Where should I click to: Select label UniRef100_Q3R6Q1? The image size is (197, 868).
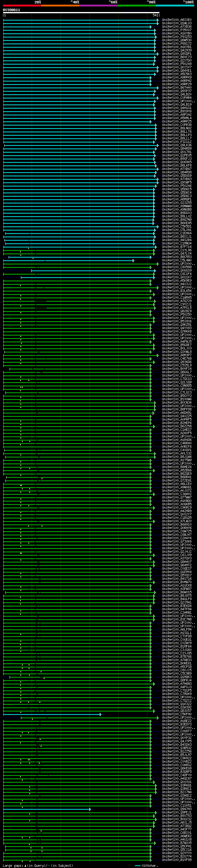click(x=177, y=785)
